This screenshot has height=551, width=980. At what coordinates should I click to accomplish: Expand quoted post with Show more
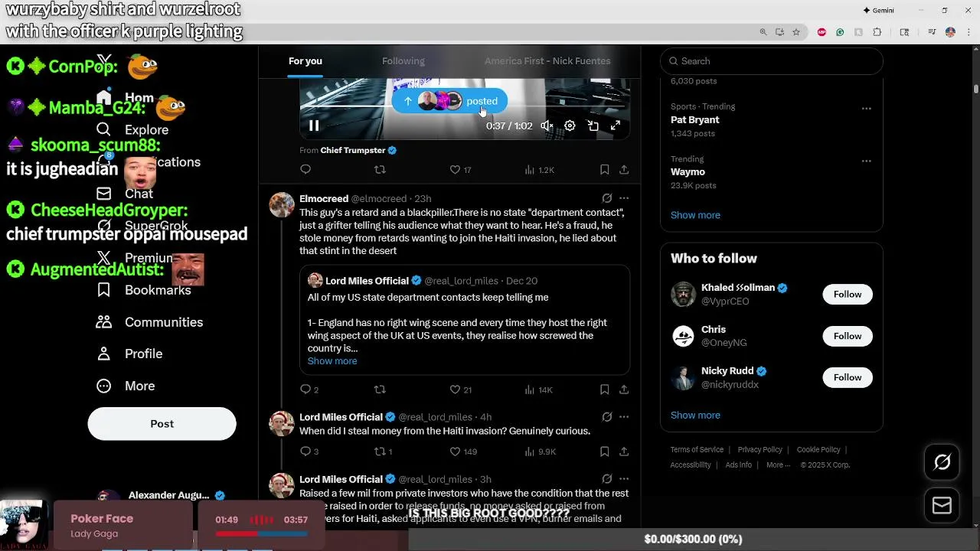(332, 361)
